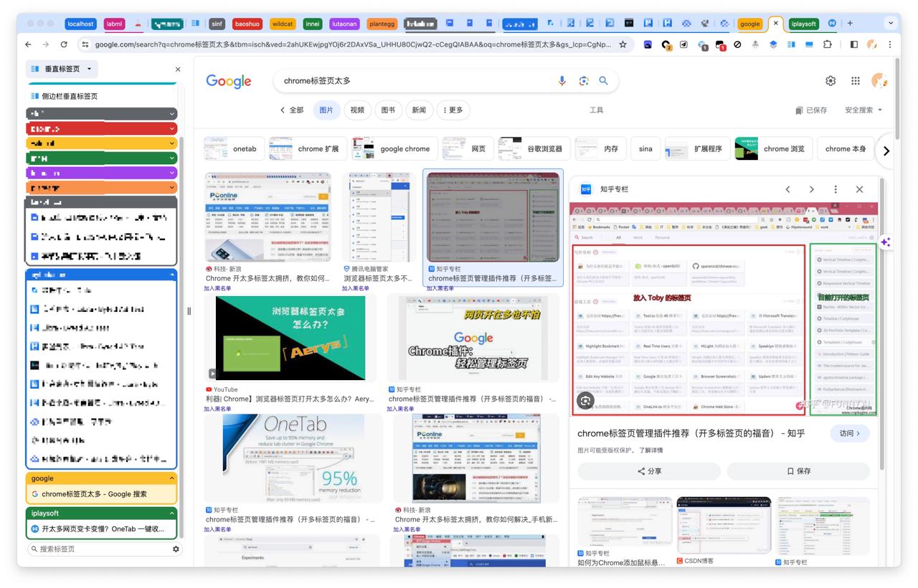Open the Google apps grid
Image resolution: width=918 pixels, height=588 pixels.
tap(856, 81)
